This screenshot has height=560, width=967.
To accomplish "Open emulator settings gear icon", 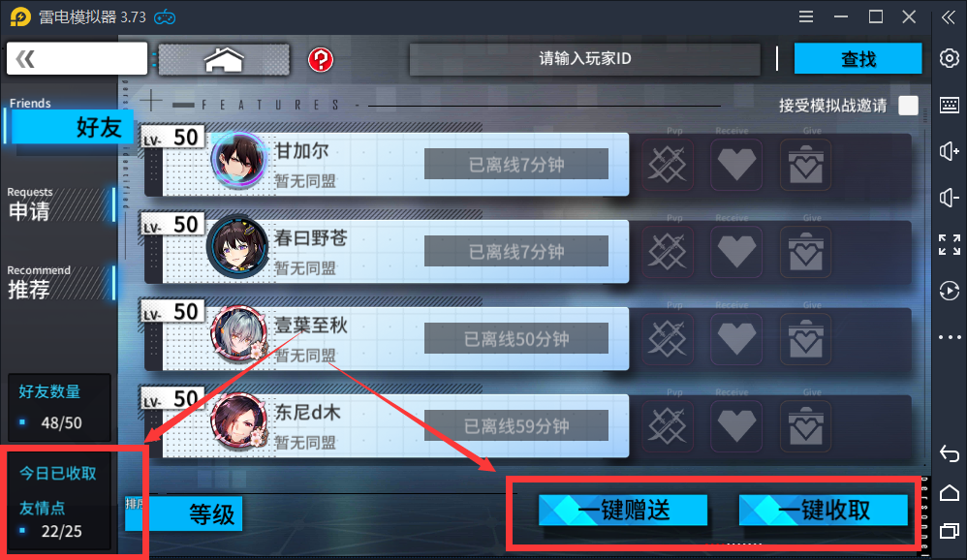I will 950,58.
